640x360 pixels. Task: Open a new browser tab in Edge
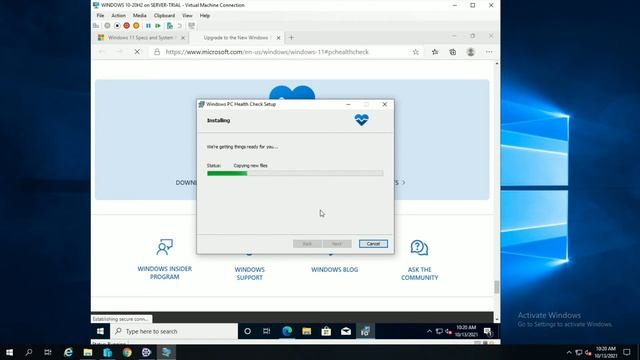click(x=291, y=38)
